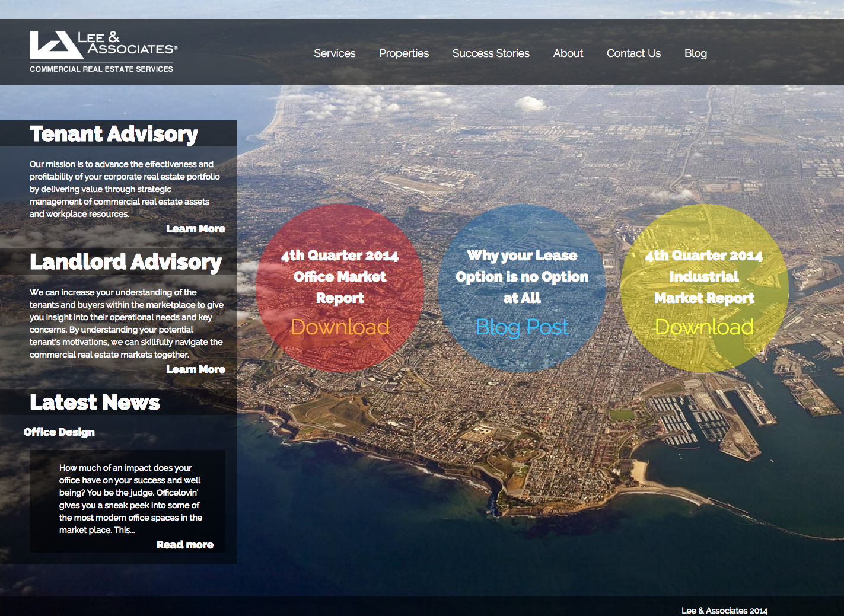Open the Services menu item

point(335,53)
